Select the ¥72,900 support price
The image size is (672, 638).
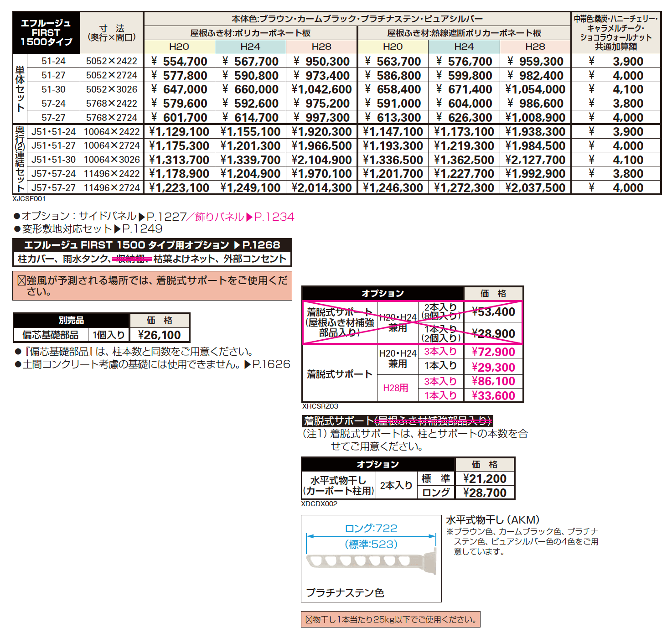coord(493,352)
